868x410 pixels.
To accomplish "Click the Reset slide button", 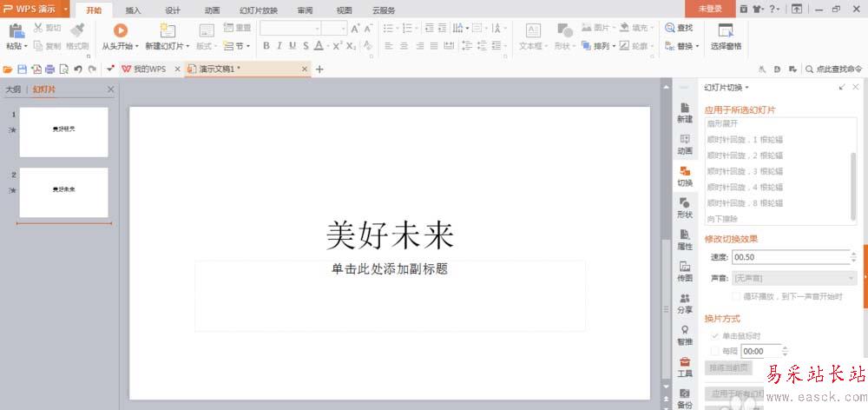I will coord(237,28).
